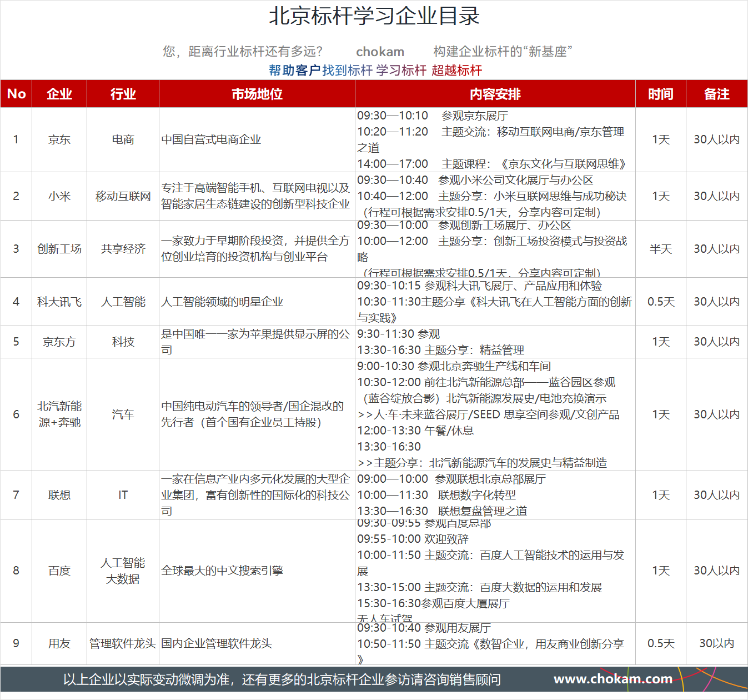Image resolution: width=748 pixels, height=700 pixels.
Task: Click the industry cell 科技
Action: click(x=123, y=342)
